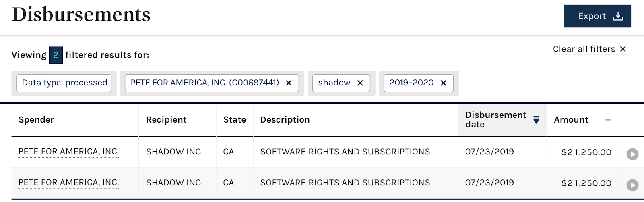Click the Amount column sort dash

coord(608,120)
